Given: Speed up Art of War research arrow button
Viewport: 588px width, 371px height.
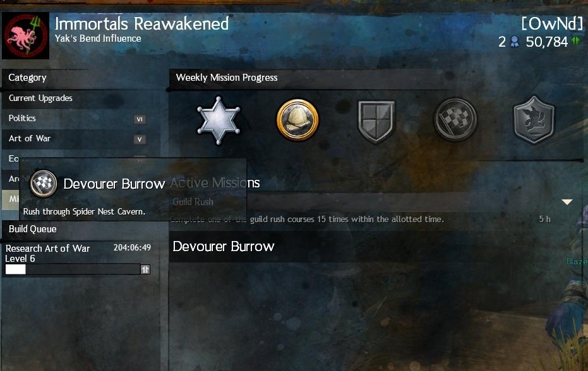Looking at the screenshot, I should tap(145, 269).
